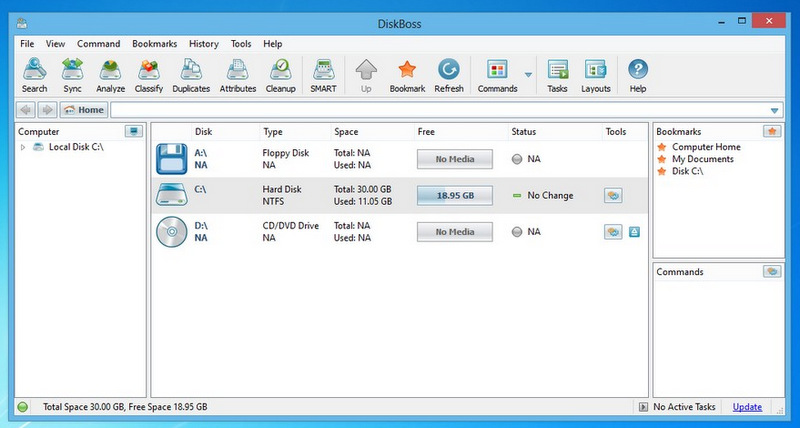
Task: Open the Tasks panel
Action: pos(557,75)
